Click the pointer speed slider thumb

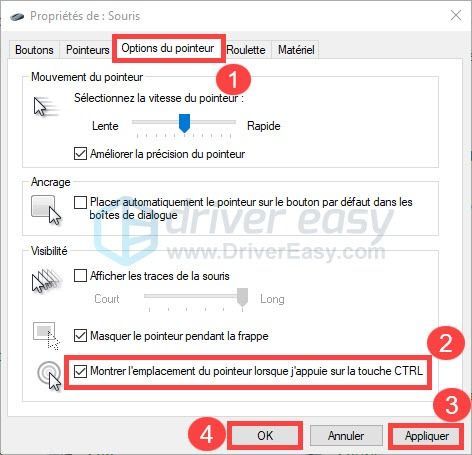tap(184, 123)
